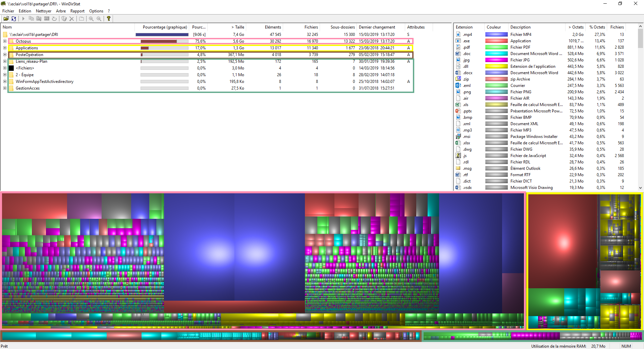Click the yellow question mark help icon
This screenshot has width=644, height=349.
tap(109, 19)
